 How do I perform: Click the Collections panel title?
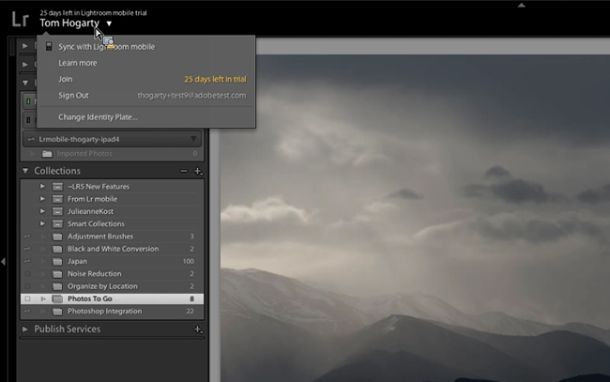57,171
